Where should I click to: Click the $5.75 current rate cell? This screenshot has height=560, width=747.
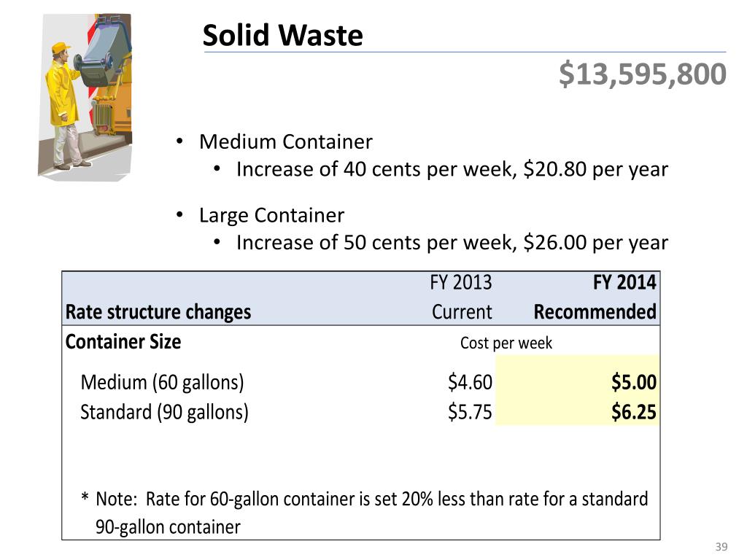click(x=470, y=412)
